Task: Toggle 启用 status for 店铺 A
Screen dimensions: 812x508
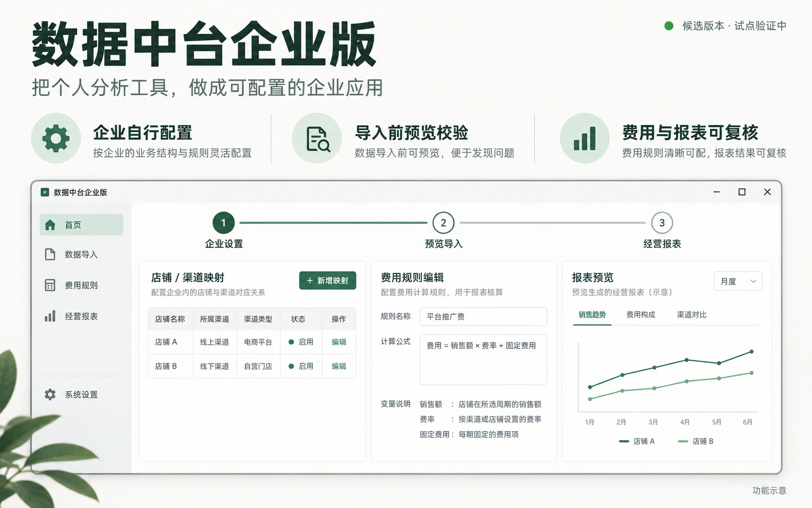Action: tap(301, 342)
